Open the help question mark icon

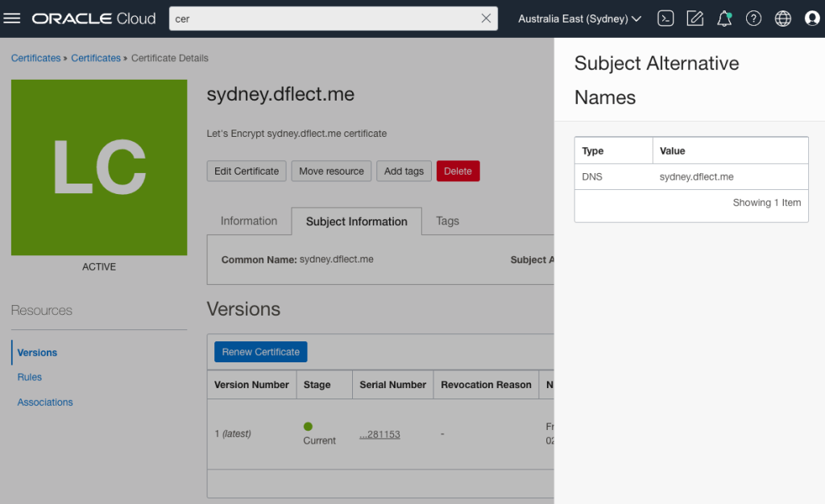(x=753, y=19)
